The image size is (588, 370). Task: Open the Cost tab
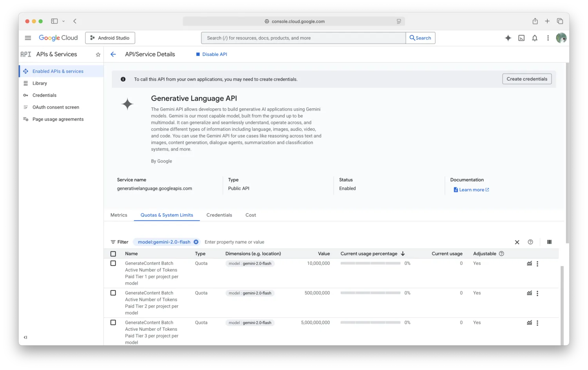(250, 215)
